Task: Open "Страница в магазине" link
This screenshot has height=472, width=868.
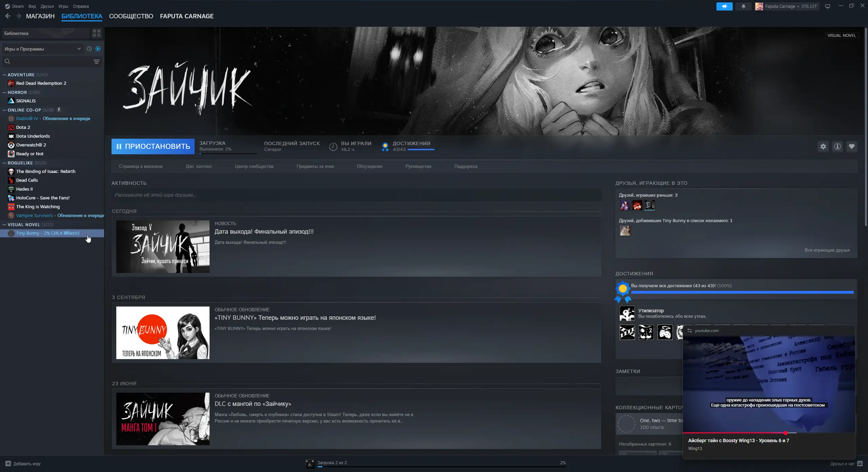Action: 141,166
